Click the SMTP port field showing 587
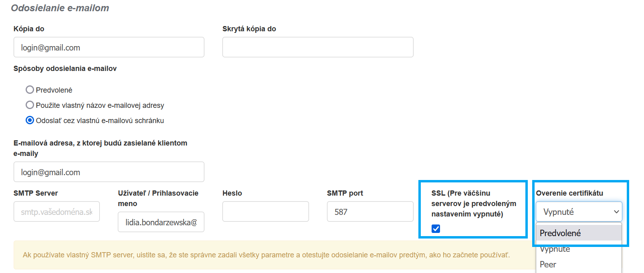Viewport: 644px width, 273px height. pyautogui.click(x=370, y=212)
